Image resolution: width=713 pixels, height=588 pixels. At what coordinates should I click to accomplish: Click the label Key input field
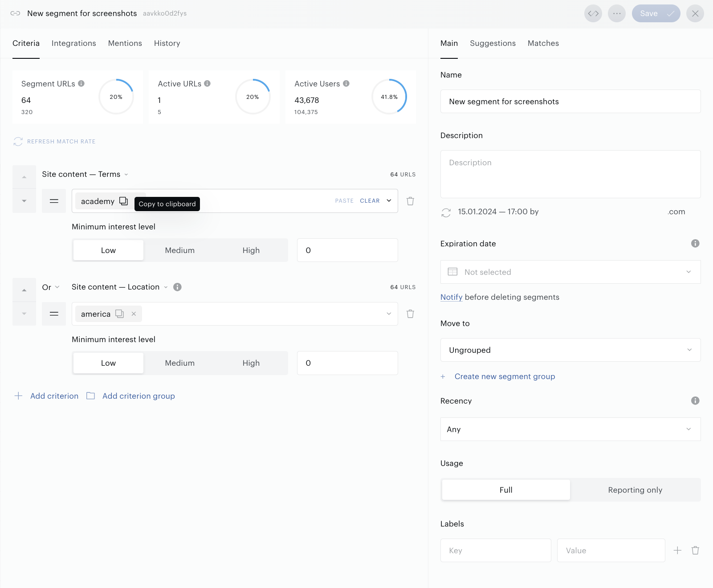point(496,550)
